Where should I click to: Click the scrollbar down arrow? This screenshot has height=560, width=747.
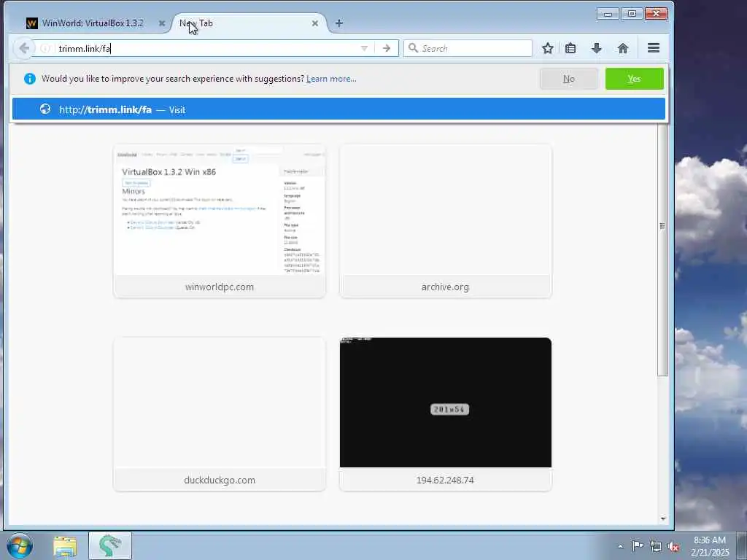(662, 518)
